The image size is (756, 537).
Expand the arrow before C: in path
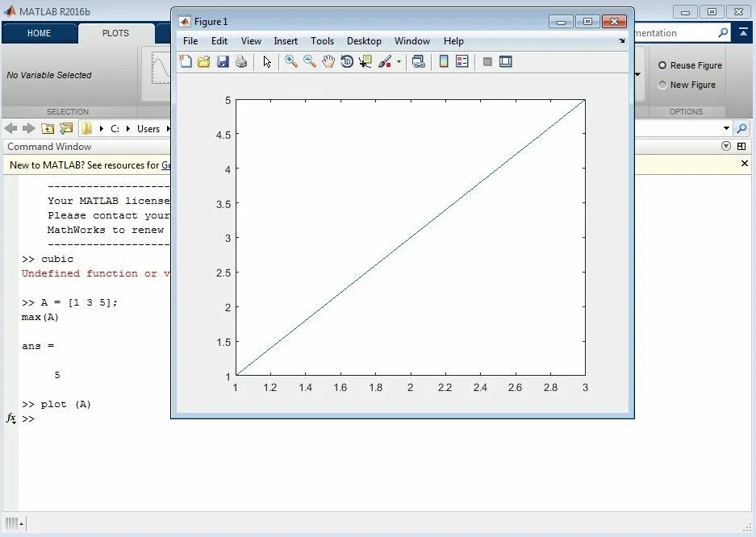point(101,128)
